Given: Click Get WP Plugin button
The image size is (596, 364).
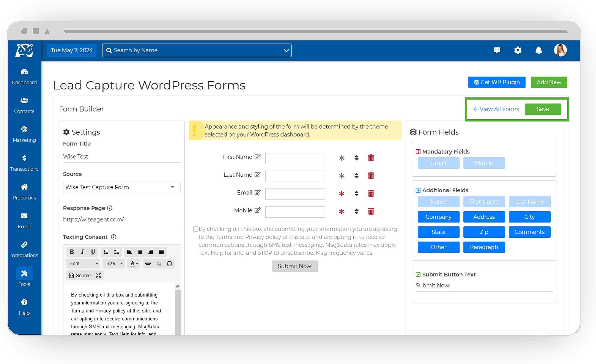Looking at the screenshot, I should click(x=497, y=82).
